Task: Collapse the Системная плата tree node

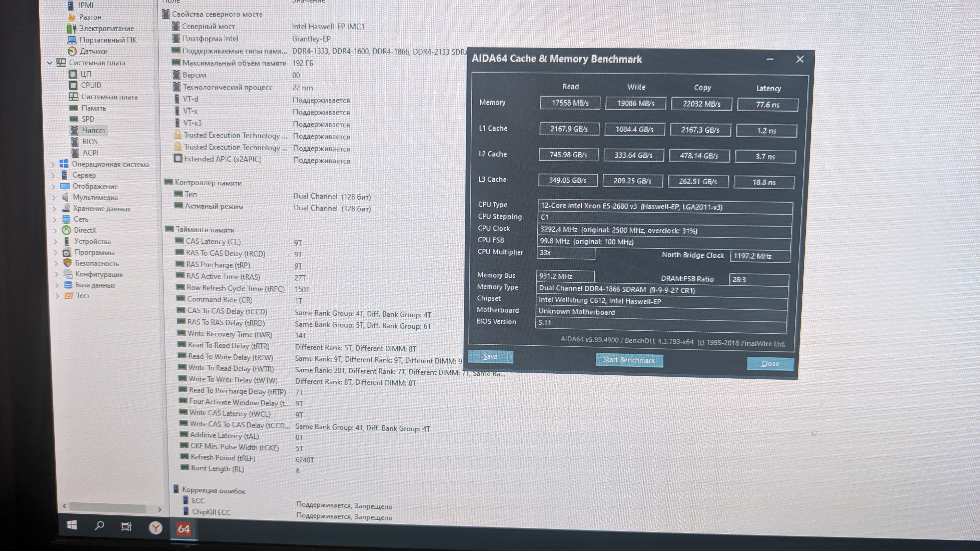Action: (50, 63)
